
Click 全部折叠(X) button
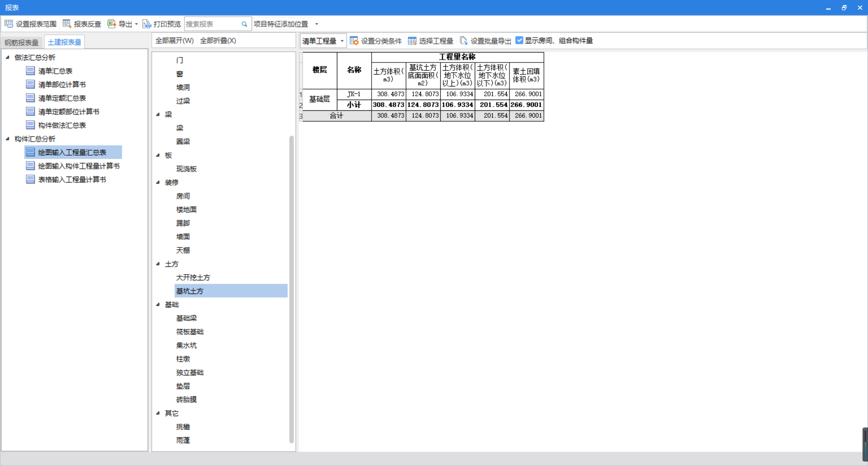pyautogui.click(x=218, y=41)
